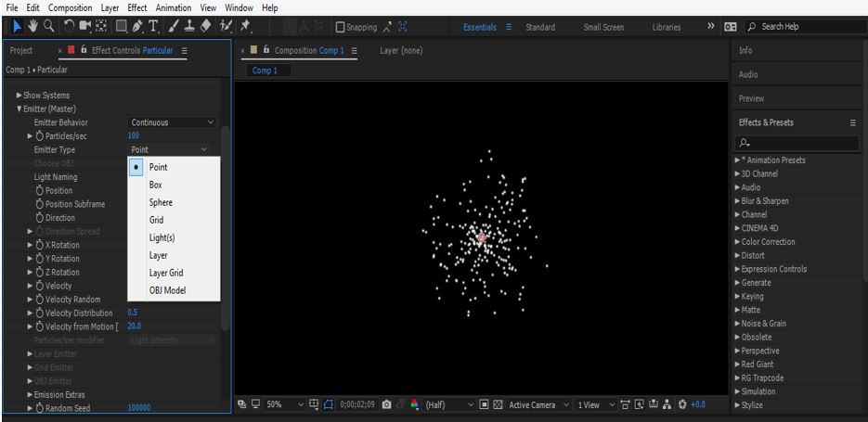The image size is (868, 422).
Task: Select the Clone Stamp tool
Action: [188, 26]
